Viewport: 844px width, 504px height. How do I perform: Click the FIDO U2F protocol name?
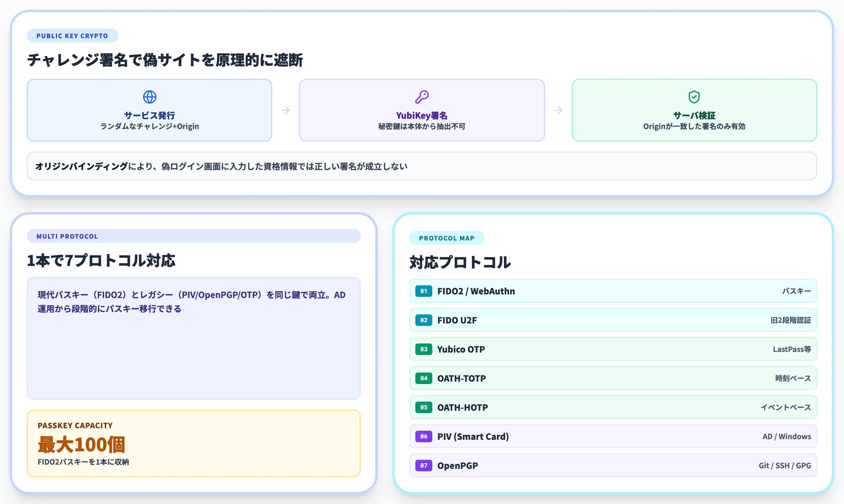coord(457,320)
